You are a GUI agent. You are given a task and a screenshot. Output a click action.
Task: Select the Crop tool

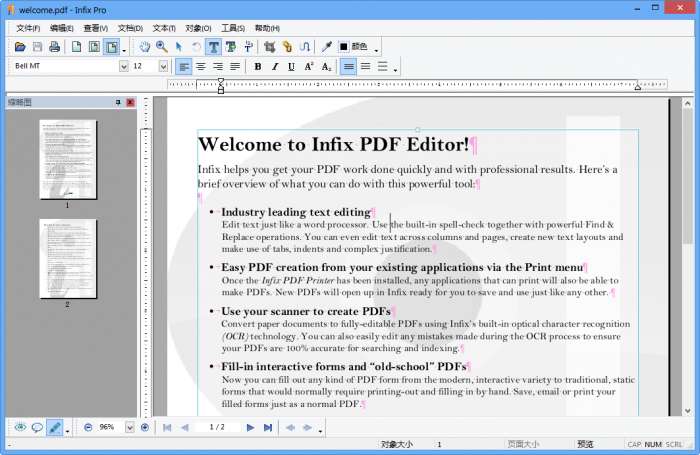(269, 47)
